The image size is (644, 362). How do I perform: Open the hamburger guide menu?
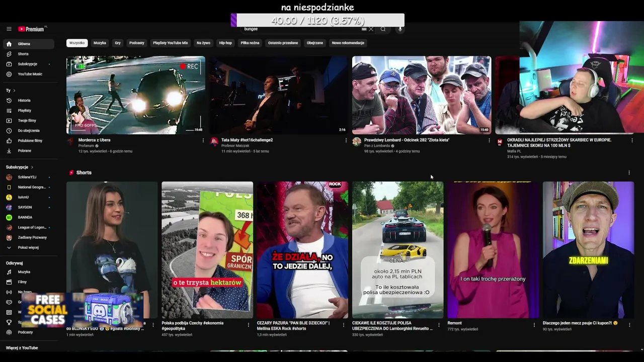[9, 29]
